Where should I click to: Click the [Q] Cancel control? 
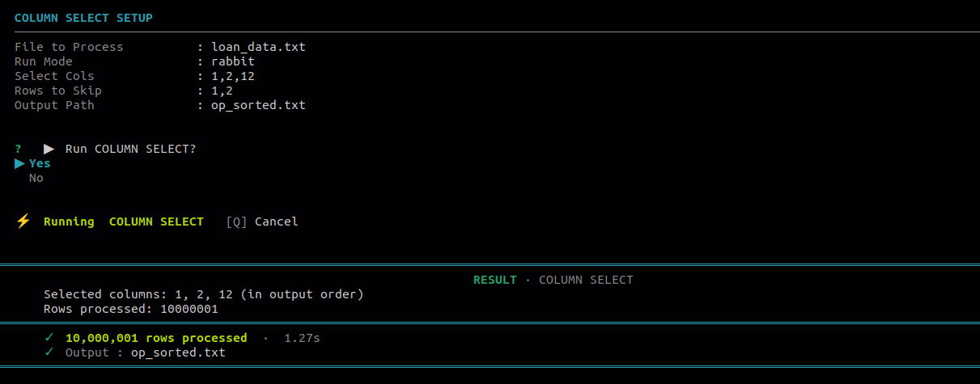point(262,222)
